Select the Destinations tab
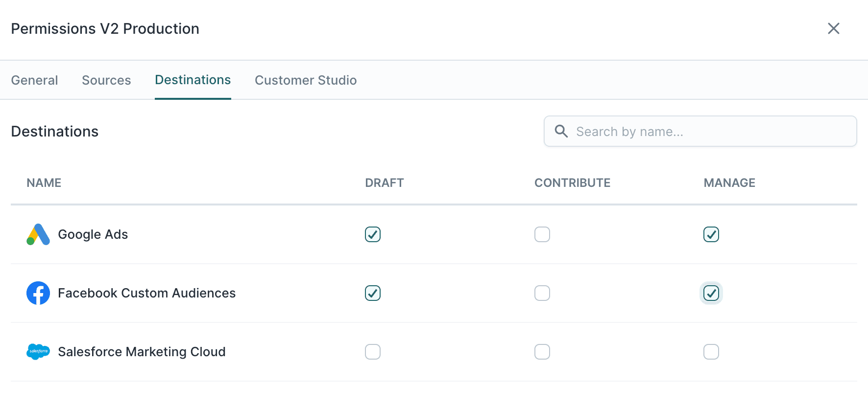868x410 pixels. click(193, 80)
